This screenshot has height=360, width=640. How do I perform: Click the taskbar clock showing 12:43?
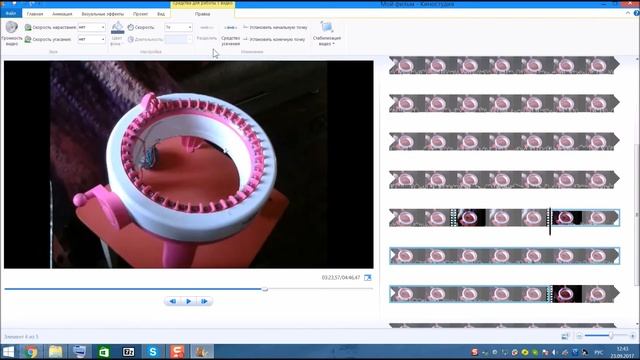(622, 352)
